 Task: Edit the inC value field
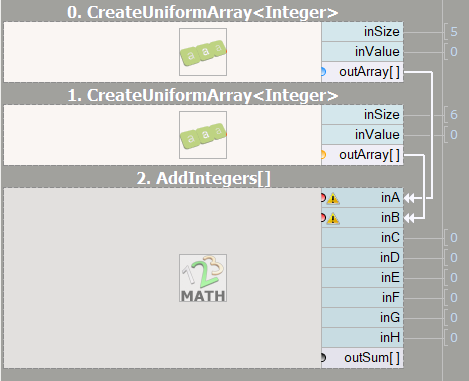pyautogui.click(x=454, y=238)
